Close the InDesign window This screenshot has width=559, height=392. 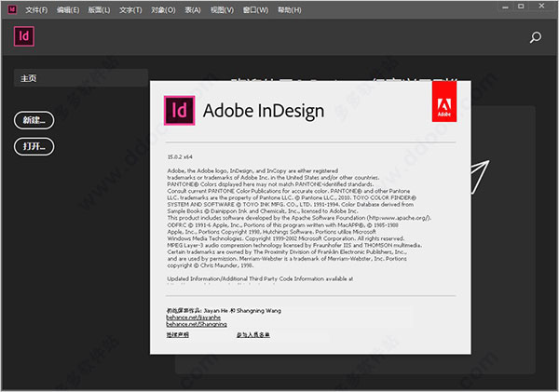click(541, 6)
